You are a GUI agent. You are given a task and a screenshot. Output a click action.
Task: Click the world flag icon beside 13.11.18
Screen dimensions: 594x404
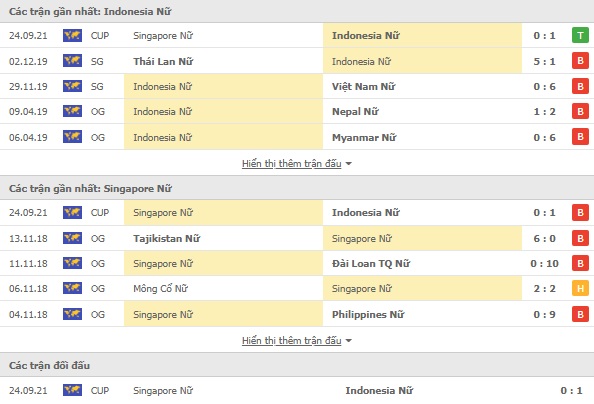(72, 238)
